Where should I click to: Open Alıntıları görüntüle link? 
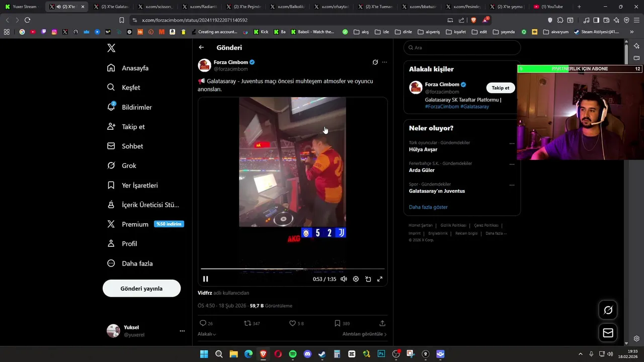click(365, 334)
